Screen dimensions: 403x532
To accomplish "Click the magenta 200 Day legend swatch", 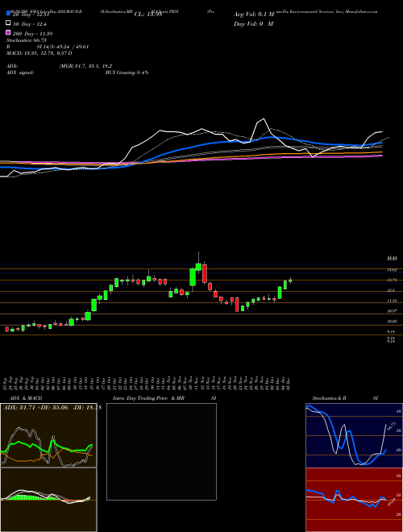I will (x=9, y=32).
